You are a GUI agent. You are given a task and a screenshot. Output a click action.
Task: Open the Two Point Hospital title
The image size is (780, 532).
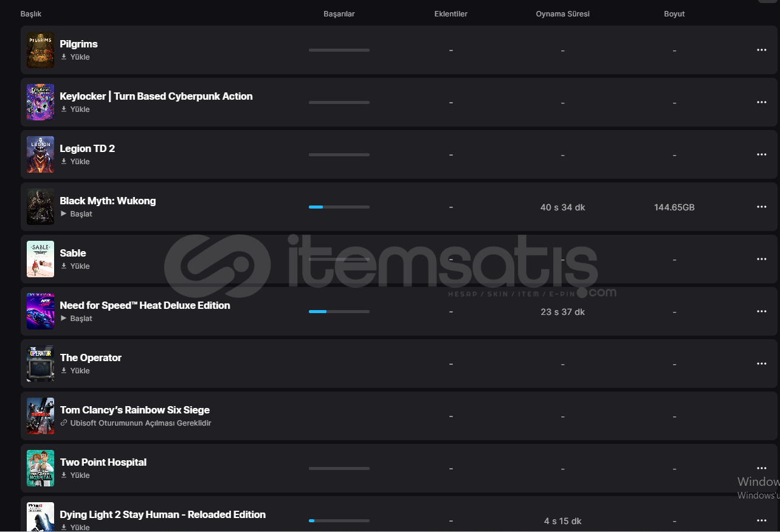(103, 462)
